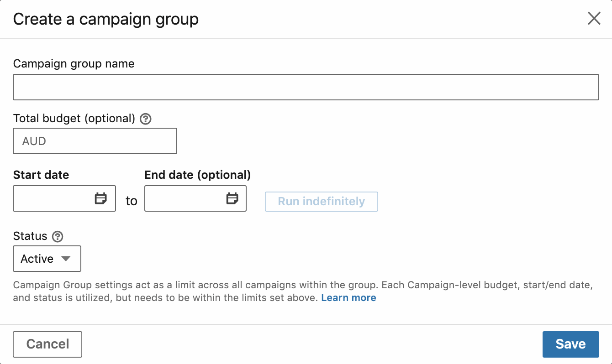Select the End date text box
The width and height of the screenshot is (612, 364).
195,198
